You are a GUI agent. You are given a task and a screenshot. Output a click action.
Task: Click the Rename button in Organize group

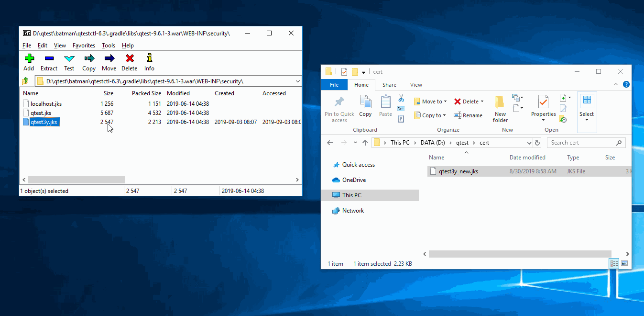tap(468, 115)
